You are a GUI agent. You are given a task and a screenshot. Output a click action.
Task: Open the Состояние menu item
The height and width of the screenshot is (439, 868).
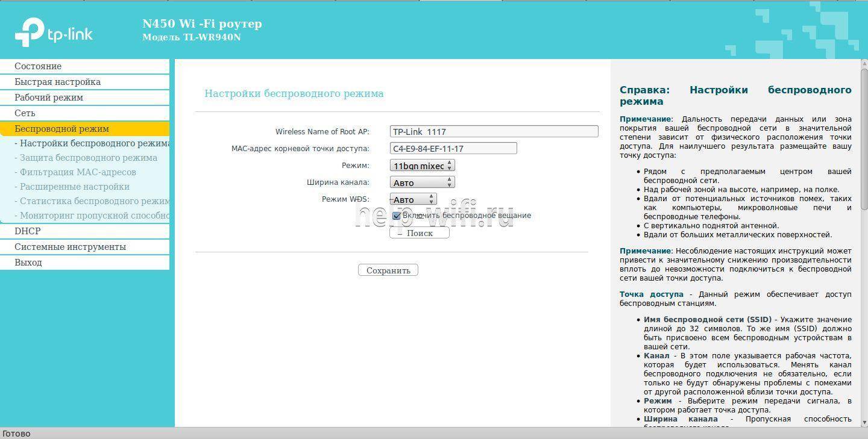coord(38,66)
